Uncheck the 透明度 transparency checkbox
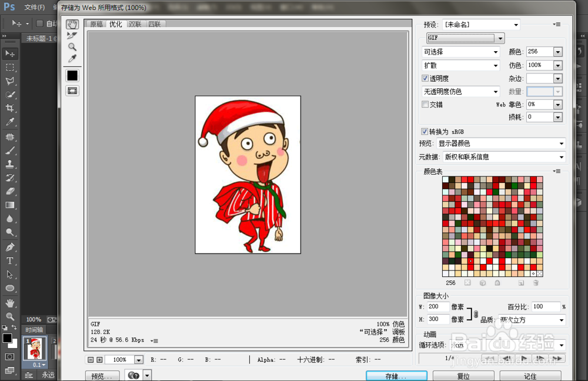Viewport: 588px width, 381px height. coord(425,78)
